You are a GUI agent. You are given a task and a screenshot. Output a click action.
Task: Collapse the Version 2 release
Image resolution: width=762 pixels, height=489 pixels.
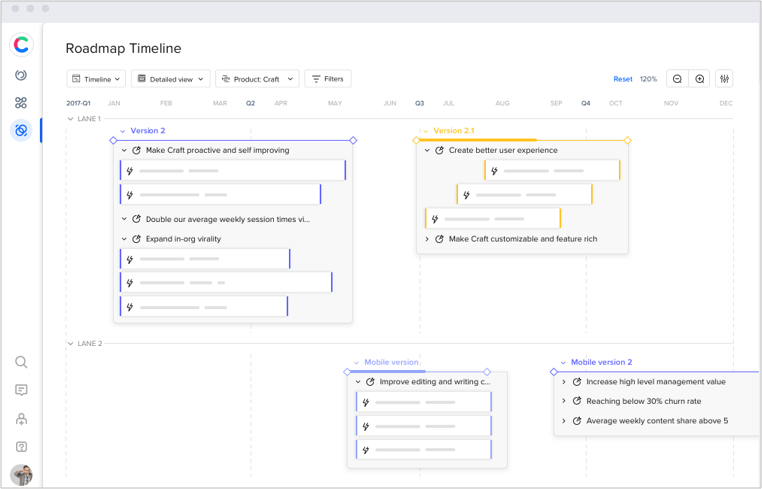point(123,131)
